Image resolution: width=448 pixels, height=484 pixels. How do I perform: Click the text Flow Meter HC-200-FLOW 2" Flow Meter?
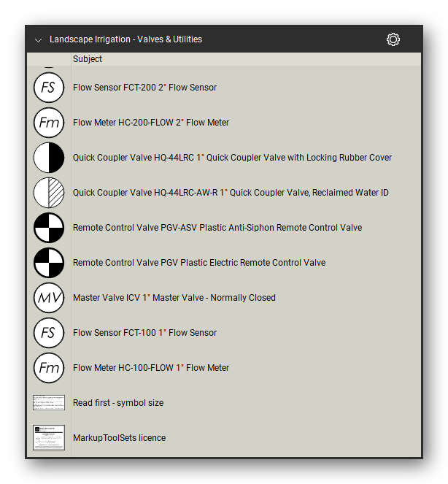point(151,123)
